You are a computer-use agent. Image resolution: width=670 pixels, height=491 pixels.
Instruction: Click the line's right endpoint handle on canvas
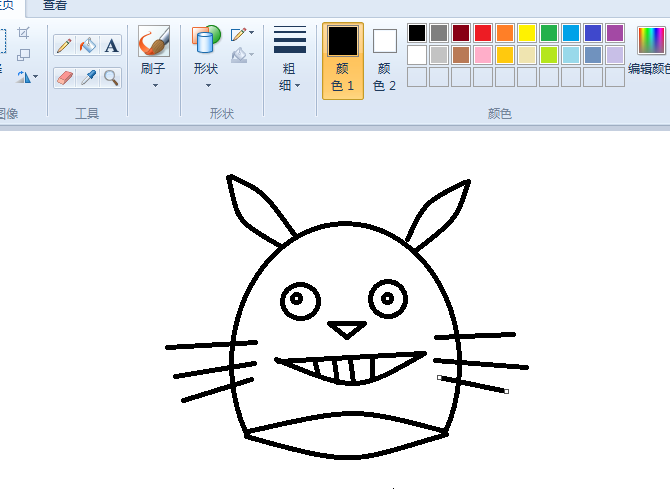click(507, 391)
